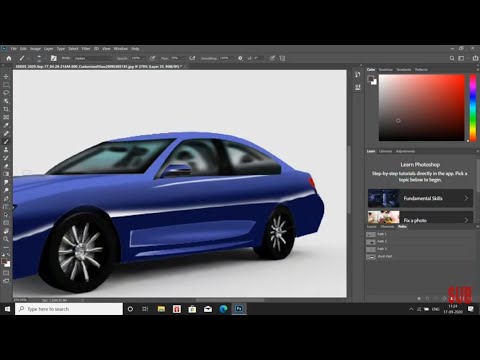The width and height of the screenshot is (480, 360).
Task: Open the tool preset picker arrow
Action: pos(28,58)
